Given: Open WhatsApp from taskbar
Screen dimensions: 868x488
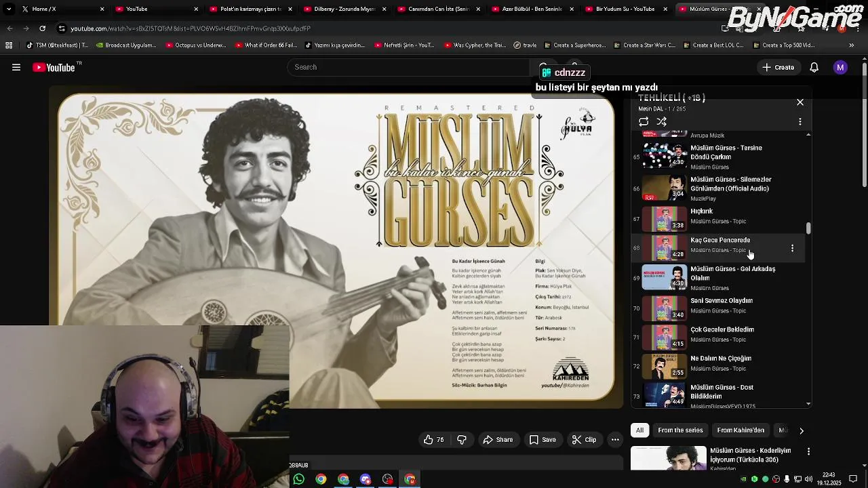Looking at the screenshot, I should point(298,479).
